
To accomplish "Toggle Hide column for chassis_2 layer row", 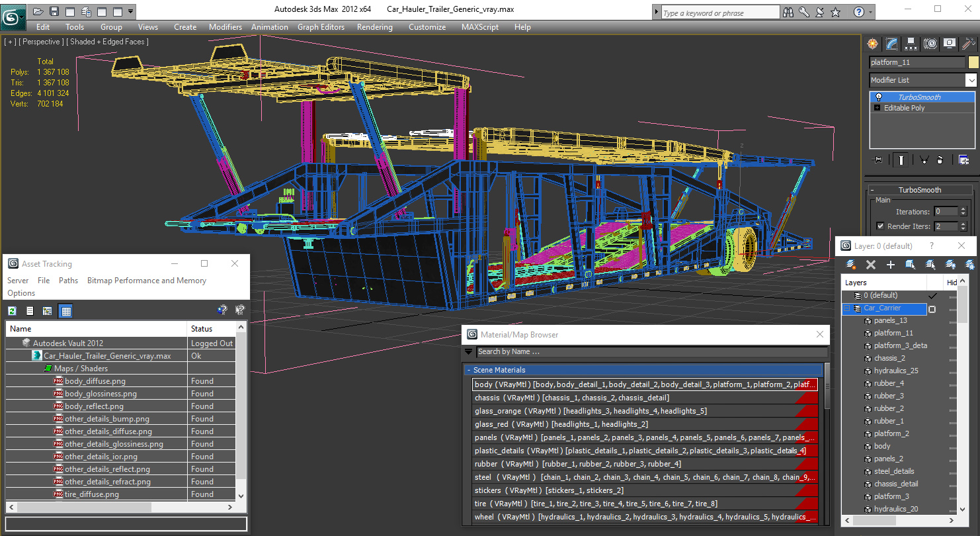I will 953,359.
